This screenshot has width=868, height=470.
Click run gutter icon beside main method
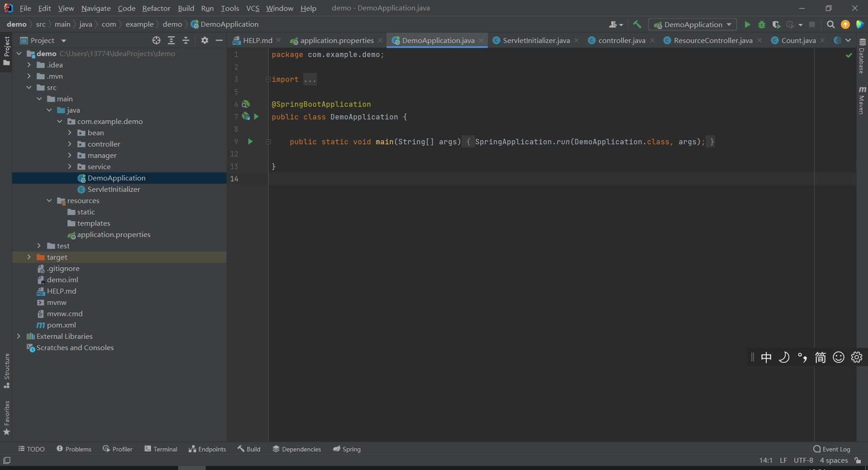pos(250,142)
